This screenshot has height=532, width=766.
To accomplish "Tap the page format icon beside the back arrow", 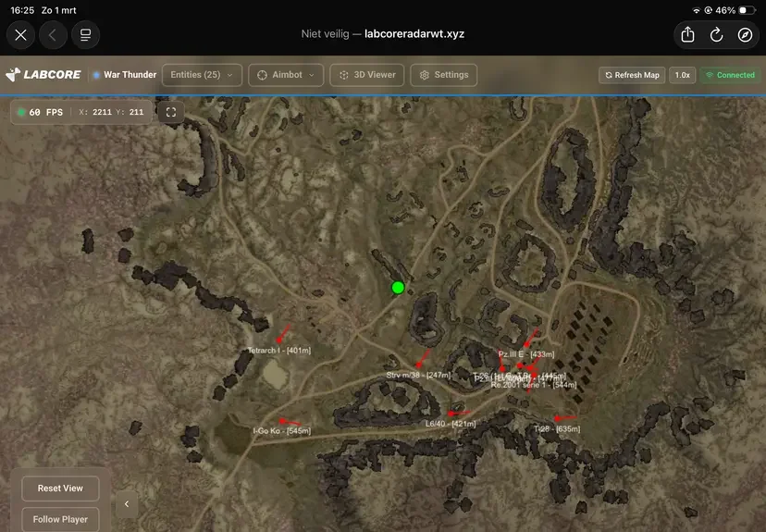I will (x=85, y=35).
